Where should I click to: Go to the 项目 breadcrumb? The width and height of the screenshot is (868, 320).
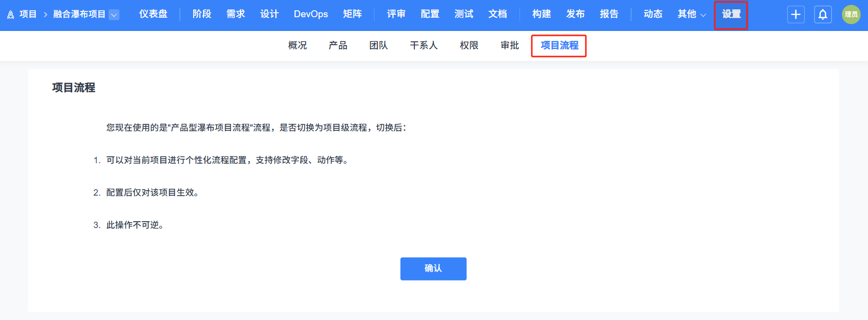[28, 14]
